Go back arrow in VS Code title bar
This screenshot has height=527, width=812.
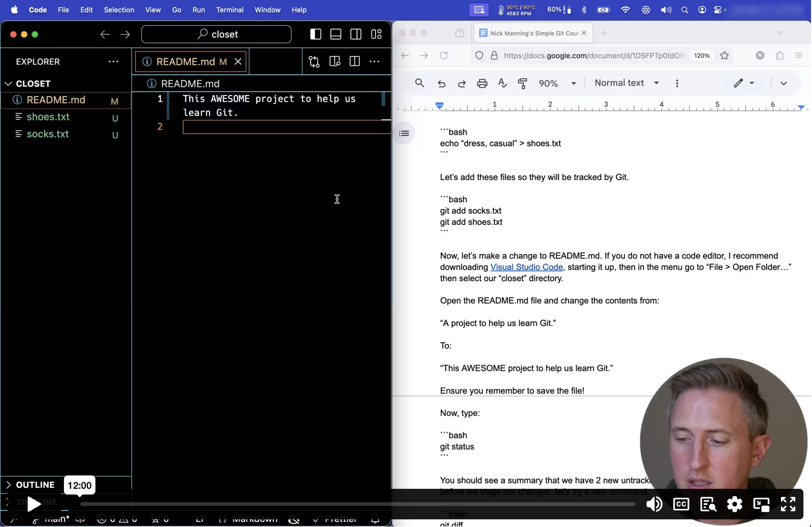coord(105,34)
